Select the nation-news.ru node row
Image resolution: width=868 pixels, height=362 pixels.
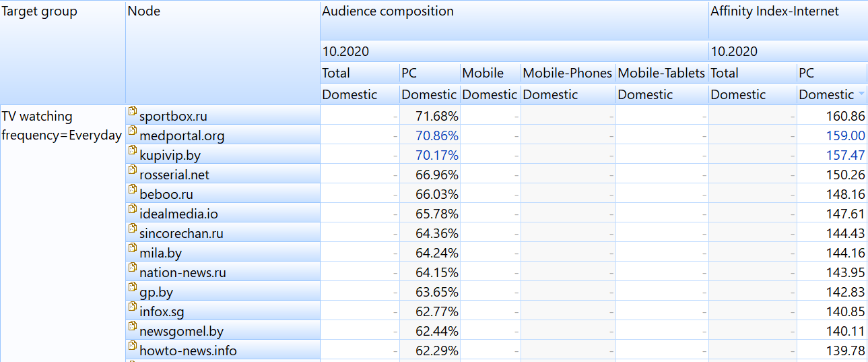click(x=182, y=273)
